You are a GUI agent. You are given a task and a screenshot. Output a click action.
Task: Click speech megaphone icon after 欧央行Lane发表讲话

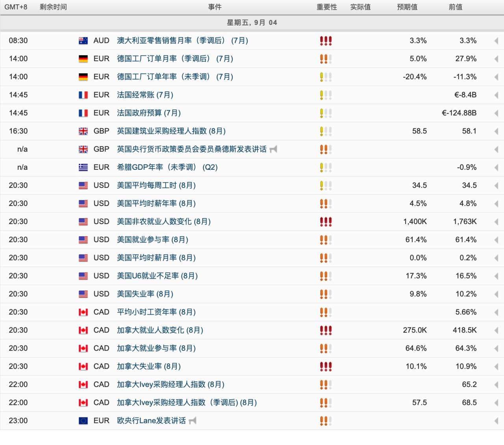pyautogui.click(x=193, y=421)
